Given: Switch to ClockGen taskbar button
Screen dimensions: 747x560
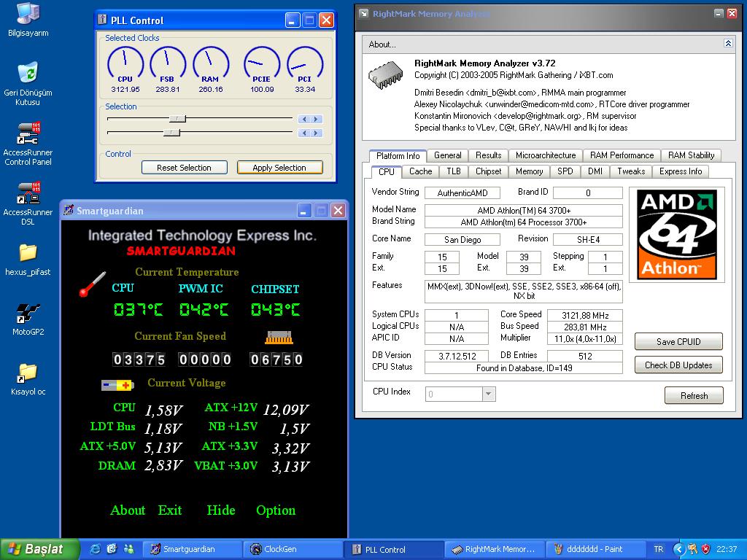Looking at the screenshot, I should pyautogui.click(x=293, y=549).
